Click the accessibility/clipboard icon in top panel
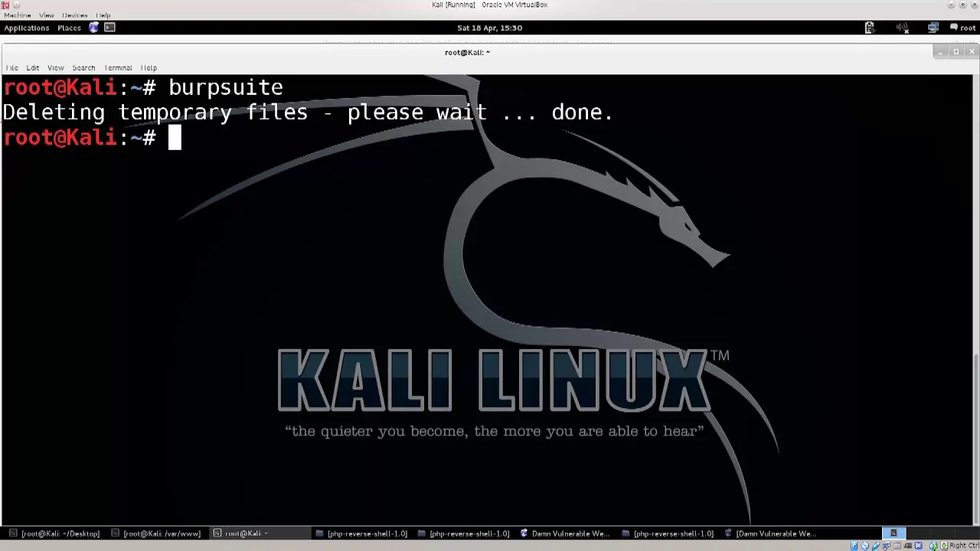The width and height of the screenshot is (980, 551). pos(869,28)
